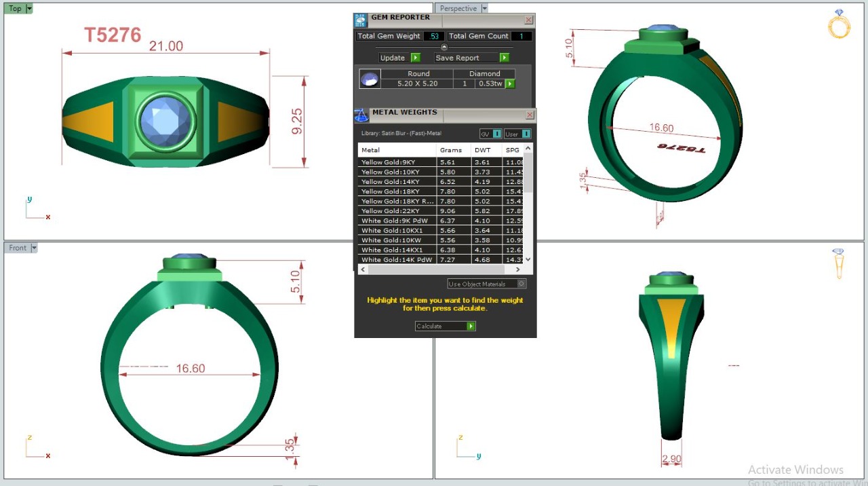The image size is (868, 486).
Task: Open the Front viewport dropdown arrow
Action: point(34,248)
